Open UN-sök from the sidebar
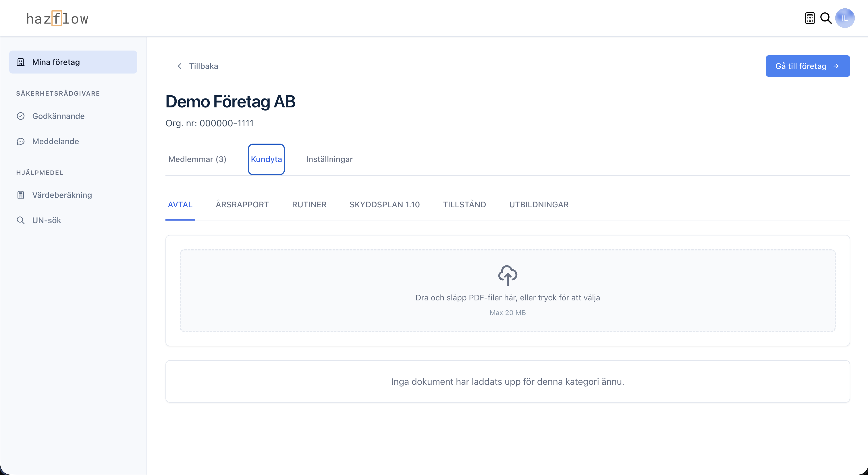 point(47,220)
